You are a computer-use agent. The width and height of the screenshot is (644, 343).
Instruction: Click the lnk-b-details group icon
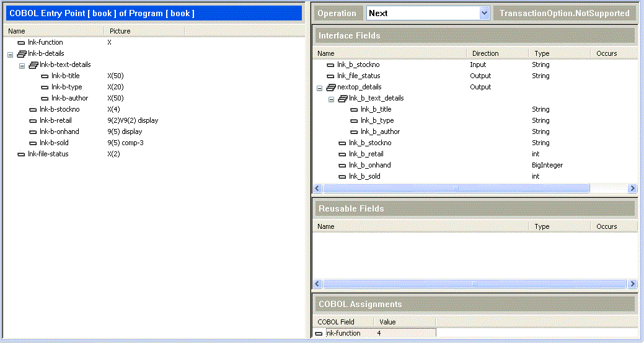pos(22,54)
